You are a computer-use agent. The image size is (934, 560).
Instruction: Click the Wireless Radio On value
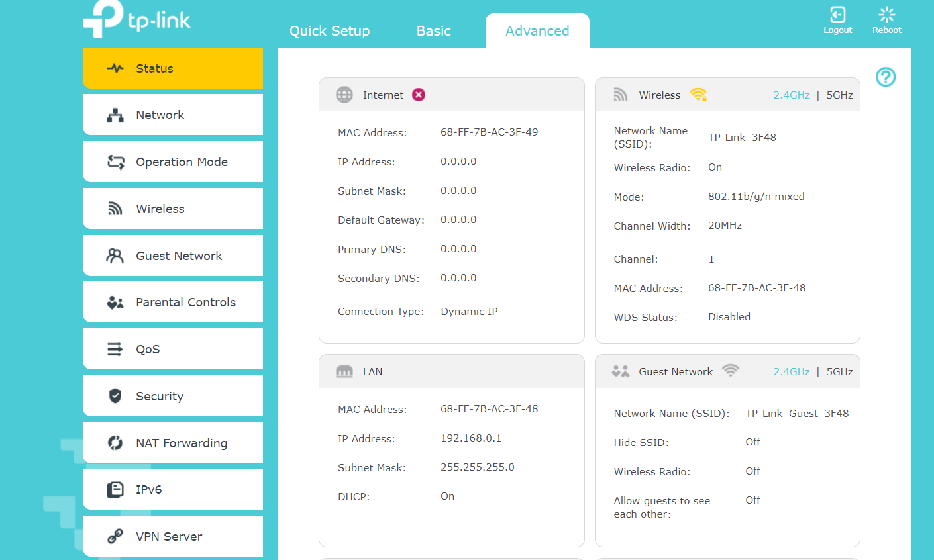click(x=715, y=167)
